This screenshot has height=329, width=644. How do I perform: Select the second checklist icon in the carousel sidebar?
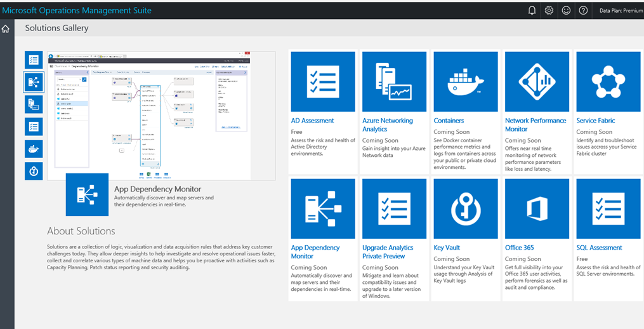[x=34, y=126]
